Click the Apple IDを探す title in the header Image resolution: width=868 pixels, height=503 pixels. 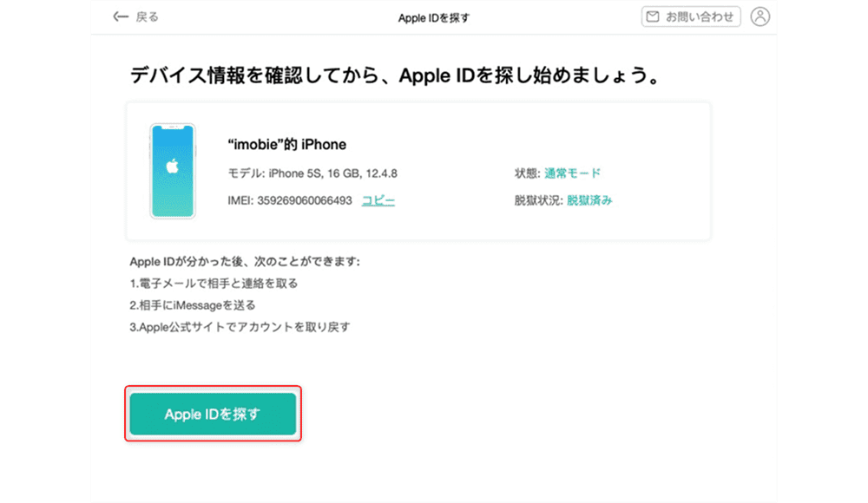pos(433,17)
